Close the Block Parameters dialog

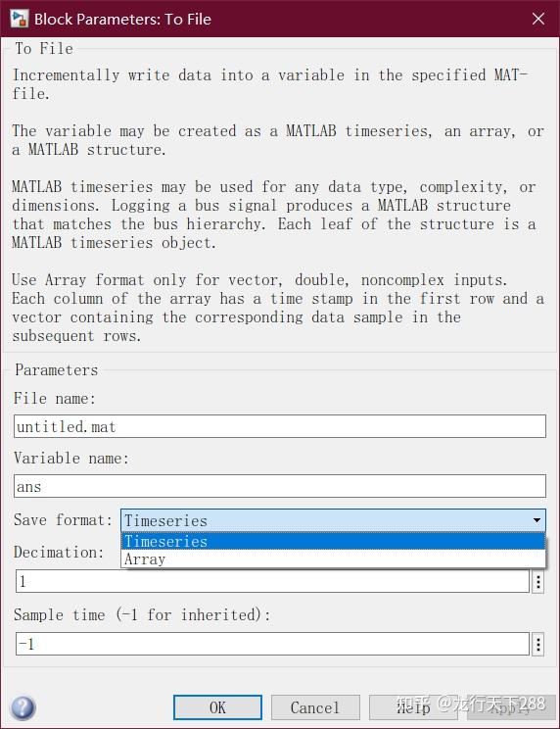point(537,19)
